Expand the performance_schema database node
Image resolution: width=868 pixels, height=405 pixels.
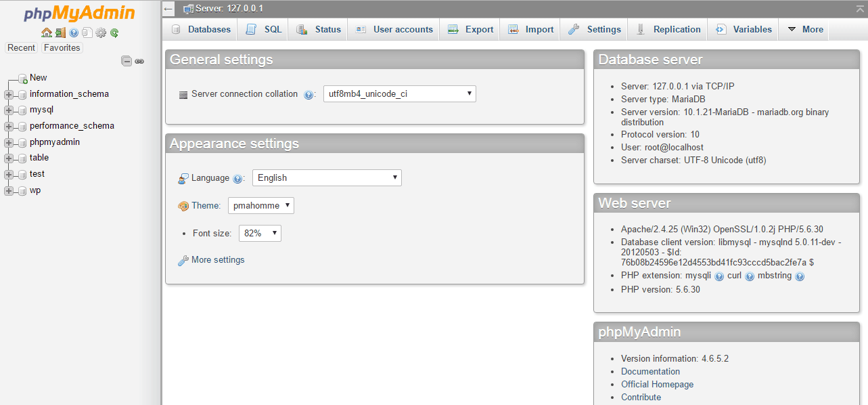(8, 126)
